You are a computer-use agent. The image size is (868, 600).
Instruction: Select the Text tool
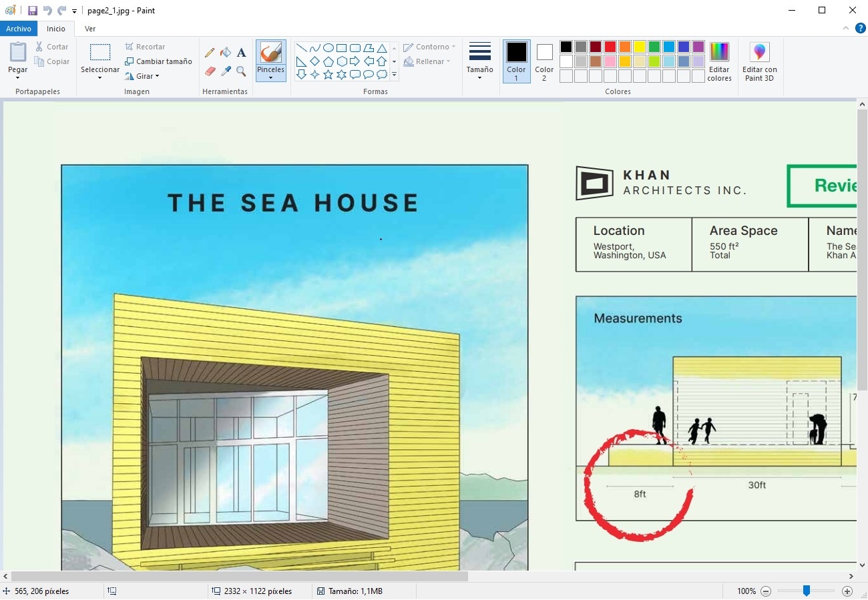(x=241, y=53)
